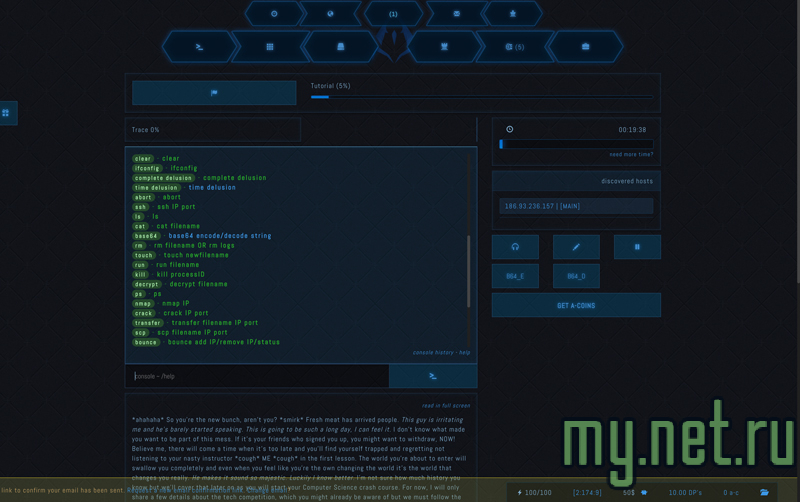Screen dimensions: 800x502
Task: Select discovered host 186.93.236.157 [MAIN]
Action: (x=576, y=206)
